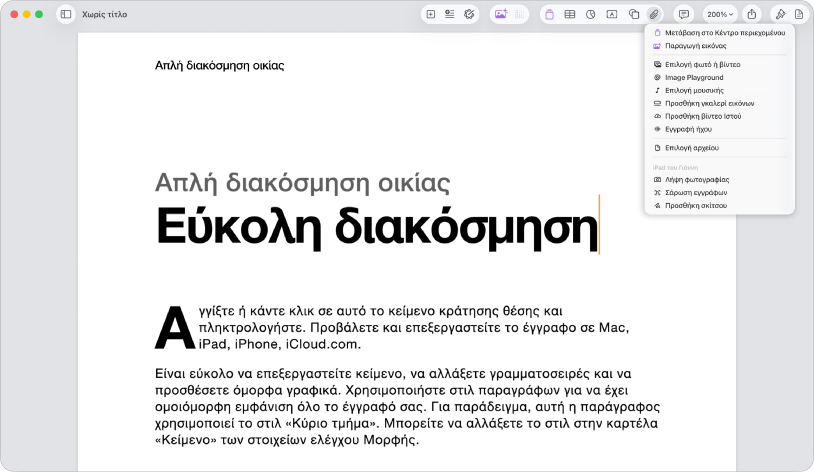This screenshot has width=814, height=473.
Task: Click the paragraph beginning 'Είναι εύκολο να επεξεργαστείτε'
Action: coord(407,407)
